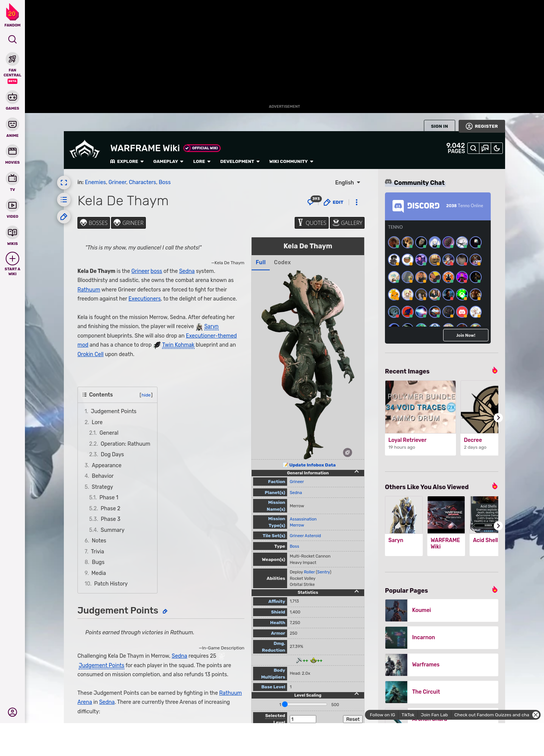Open the Wiki Community dropdown menu
The image size is (544, 756).
click(x=291, y=161)
